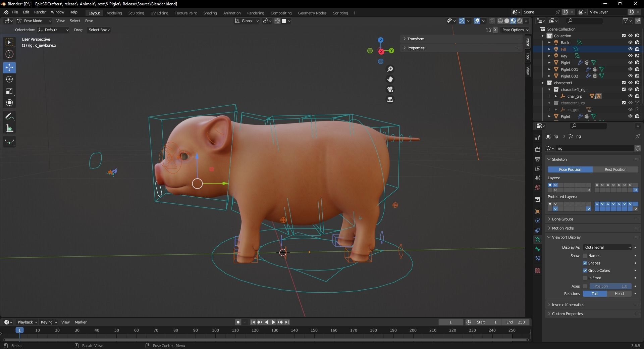Enable the Axes checkbox
644x349 pixels.
[585, 286]
